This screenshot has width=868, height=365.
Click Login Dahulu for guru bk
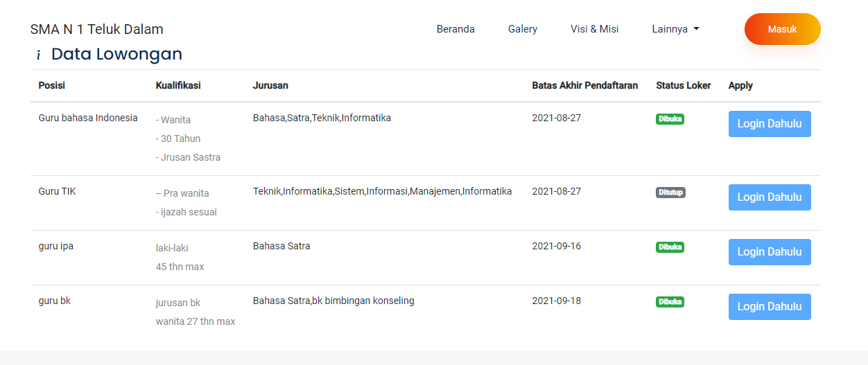point(769,307)
